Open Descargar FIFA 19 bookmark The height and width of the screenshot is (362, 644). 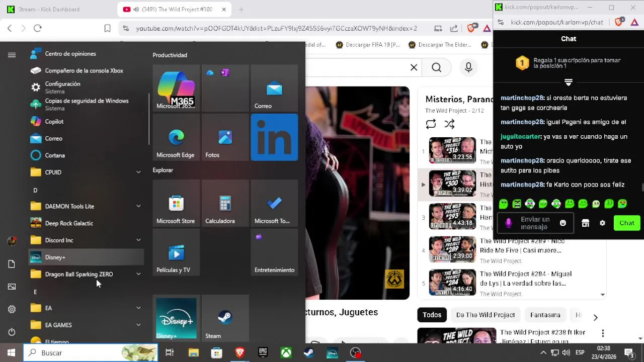point(368,45)
